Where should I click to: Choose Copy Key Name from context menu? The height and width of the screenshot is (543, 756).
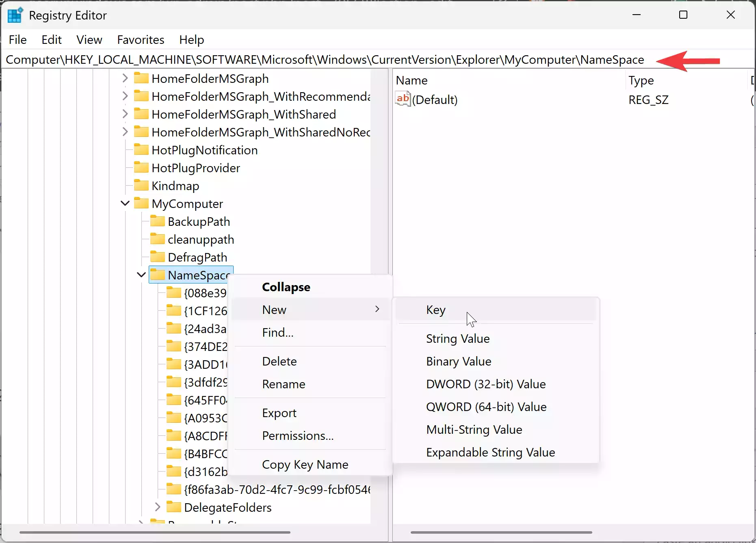305,464
